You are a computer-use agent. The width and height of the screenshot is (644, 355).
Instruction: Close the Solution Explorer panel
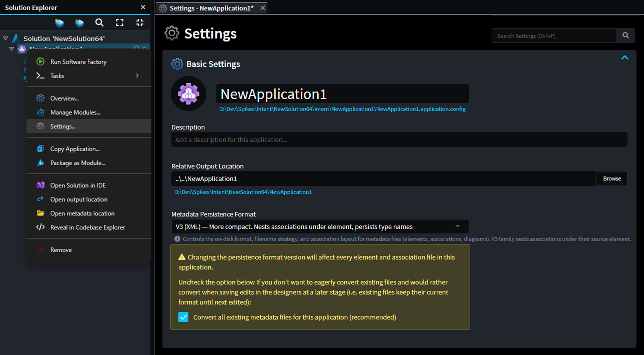point(143,7)
